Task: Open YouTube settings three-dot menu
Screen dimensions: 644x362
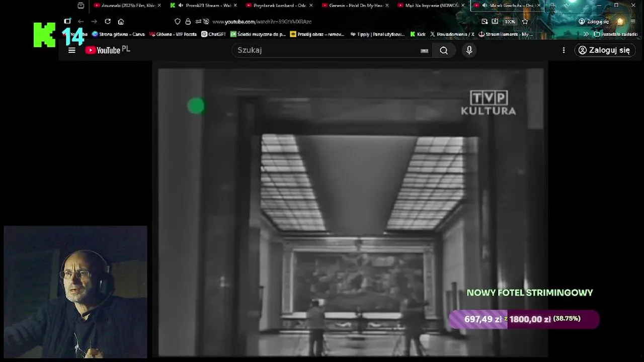Action: pos(563,50)
